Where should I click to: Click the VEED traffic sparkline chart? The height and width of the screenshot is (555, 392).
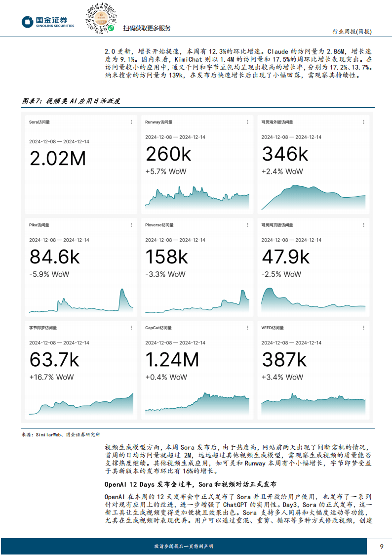tap(313, 404)
